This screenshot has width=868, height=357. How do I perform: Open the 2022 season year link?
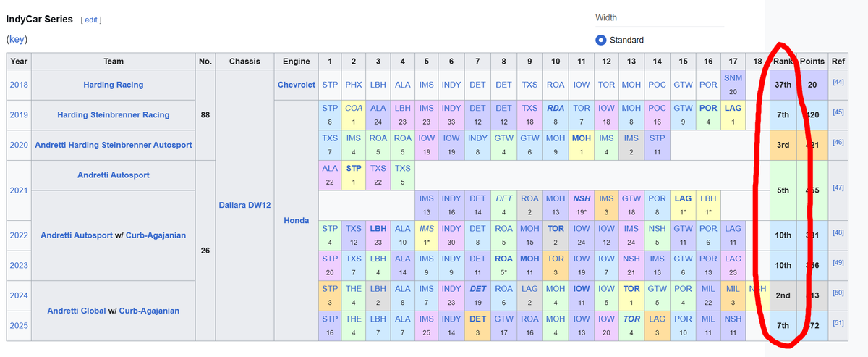coord(19,235)
